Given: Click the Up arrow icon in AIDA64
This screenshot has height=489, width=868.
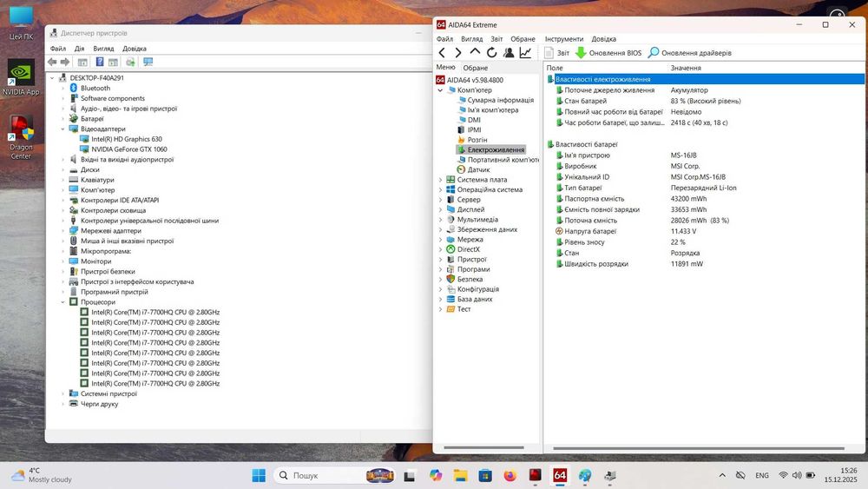Looking at the screenshot, I should point(475,53).
